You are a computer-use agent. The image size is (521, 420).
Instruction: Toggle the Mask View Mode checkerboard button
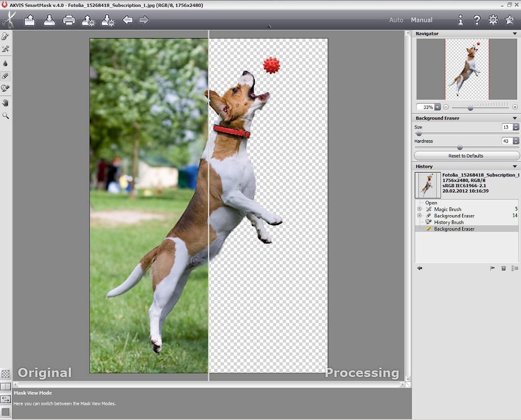[6, 374]
